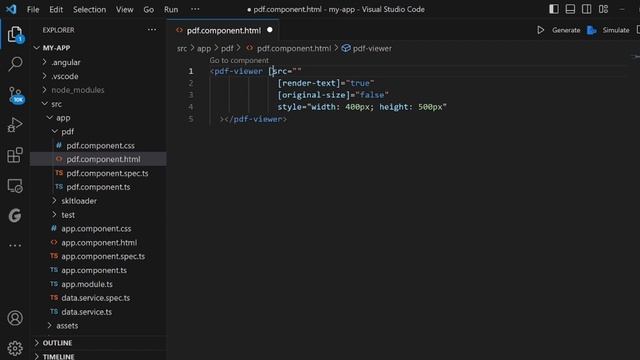Click line number 3 in the gutter
The width and height of the screenshot is (640, 360).
pos(191,95)
